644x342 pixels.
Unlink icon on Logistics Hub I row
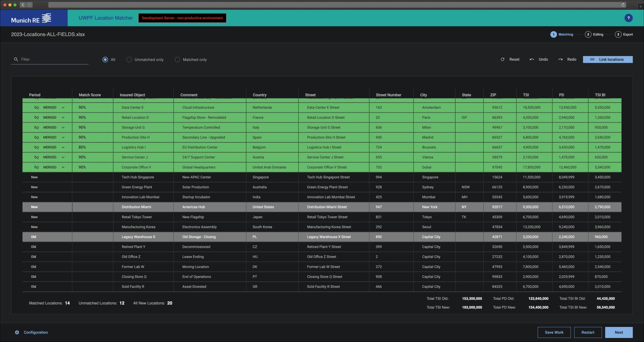point(37,147)
